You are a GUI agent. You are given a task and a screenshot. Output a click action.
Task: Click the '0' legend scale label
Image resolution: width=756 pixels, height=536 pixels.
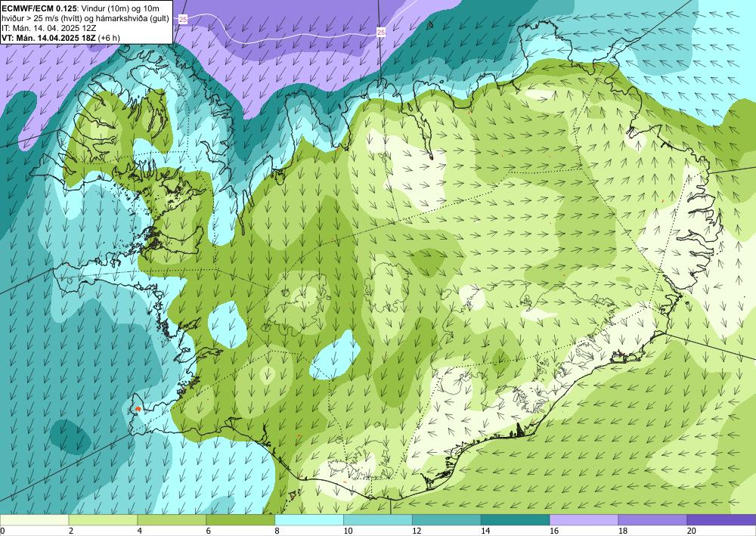(x=2, y=531)
